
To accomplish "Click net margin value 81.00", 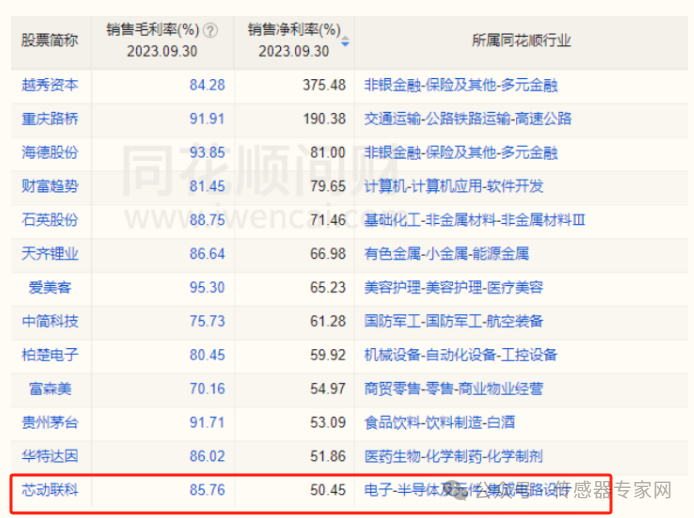I will point(328,152).
